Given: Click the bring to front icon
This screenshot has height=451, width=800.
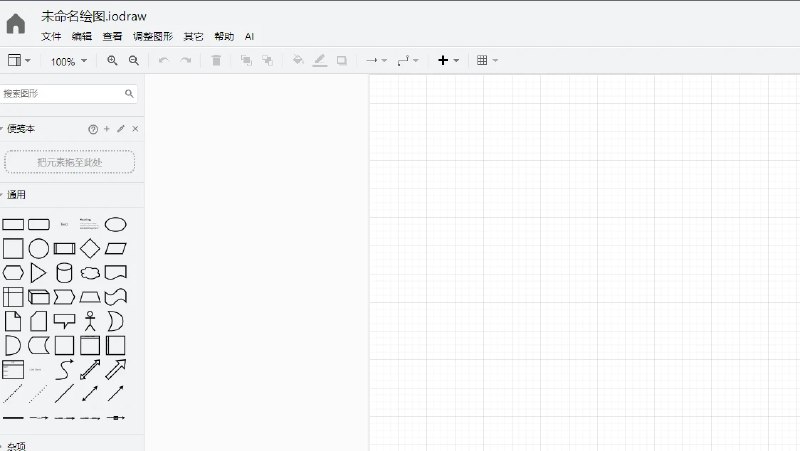Looking at the screenshot, I should tap(246, 61).
